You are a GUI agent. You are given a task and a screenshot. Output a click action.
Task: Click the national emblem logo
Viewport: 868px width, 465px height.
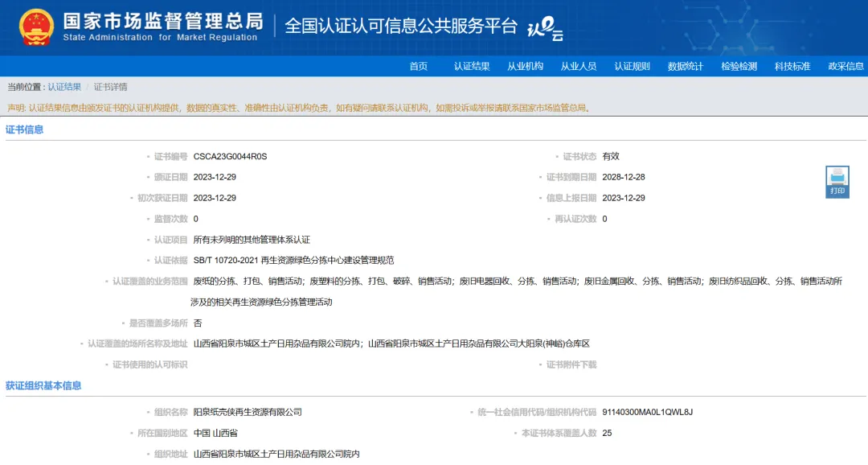36,27
